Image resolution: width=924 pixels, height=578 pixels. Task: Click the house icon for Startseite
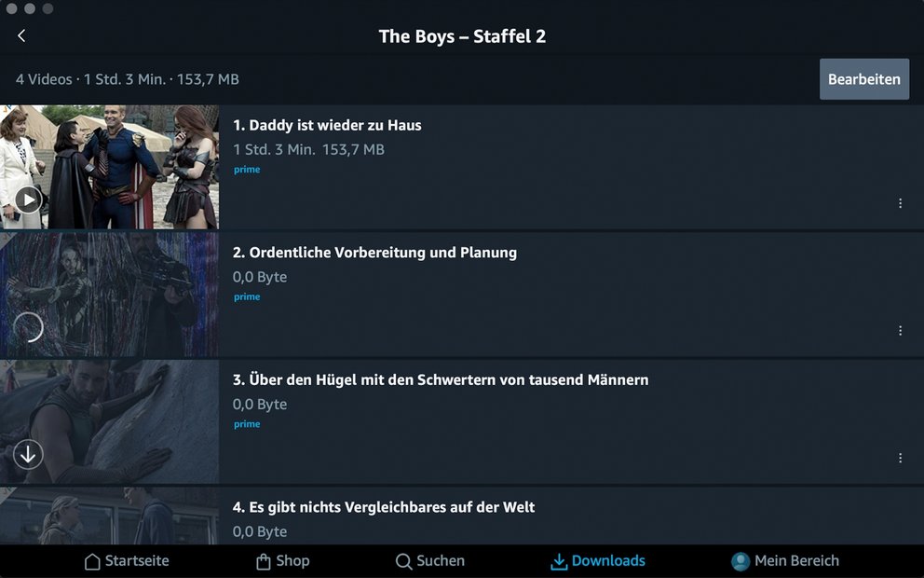92,561
